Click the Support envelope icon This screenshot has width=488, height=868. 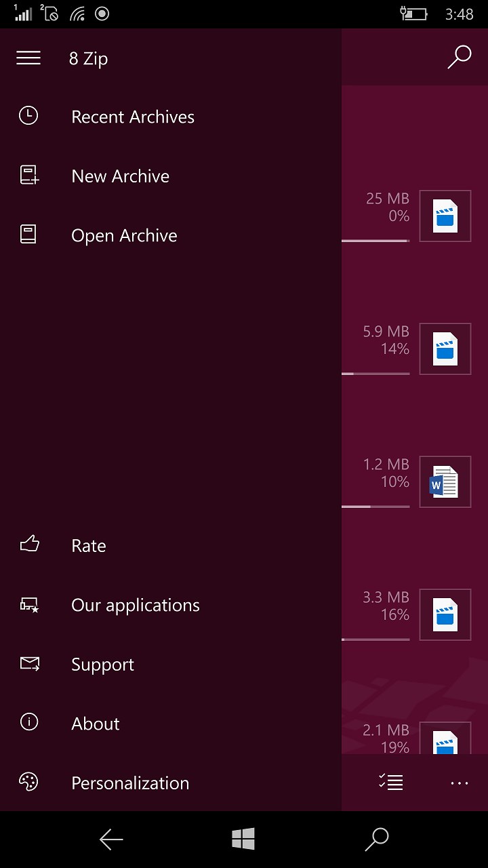(29, 664)
